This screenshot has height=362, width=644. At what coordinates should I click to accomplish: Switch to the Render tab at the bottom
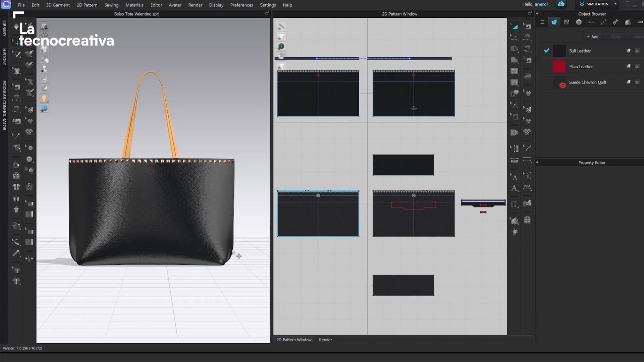tap(325, 340)
